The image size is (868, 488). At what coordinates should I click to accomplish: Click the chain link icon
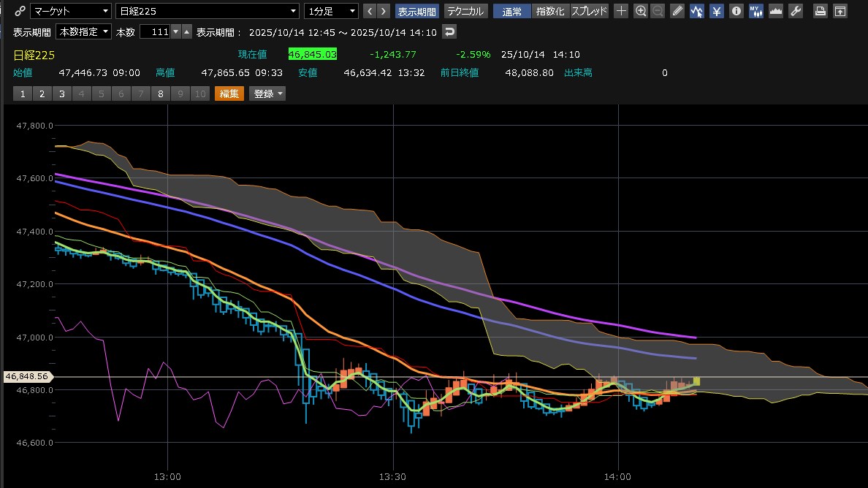[x=20, y=11]
